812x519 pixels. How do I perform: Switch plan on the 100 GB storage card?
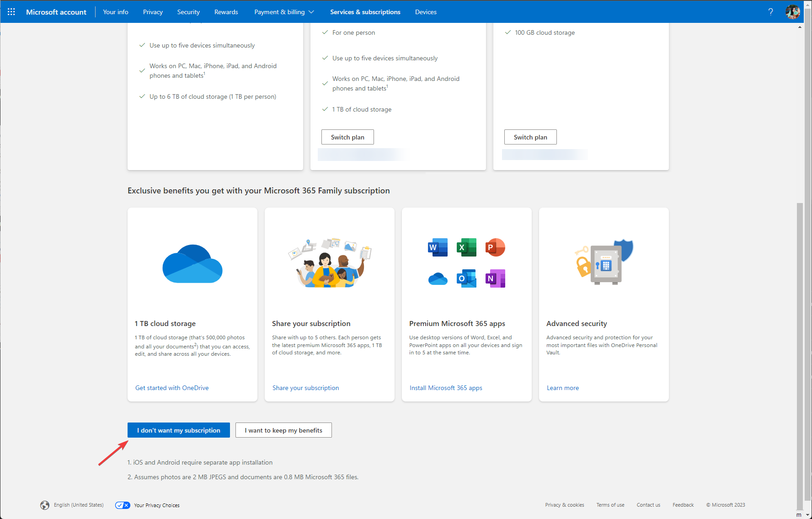(530, 137)
